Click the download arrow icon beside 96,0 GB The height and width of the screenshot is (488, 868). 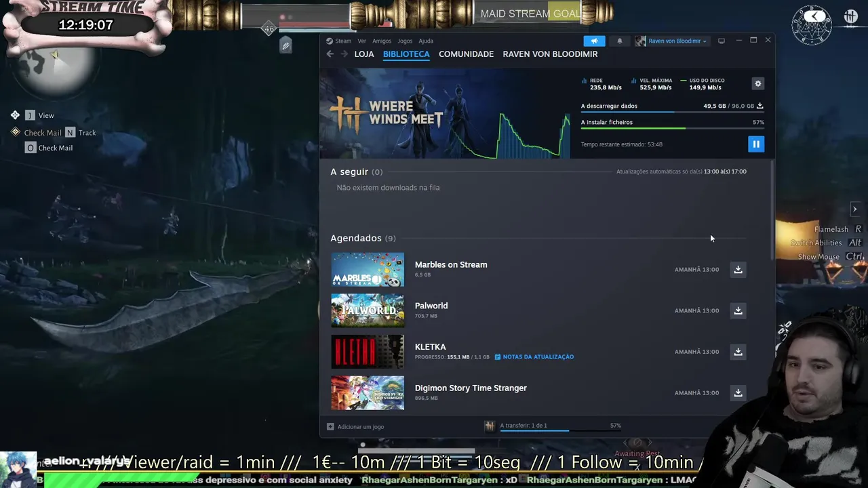[759, 106]
